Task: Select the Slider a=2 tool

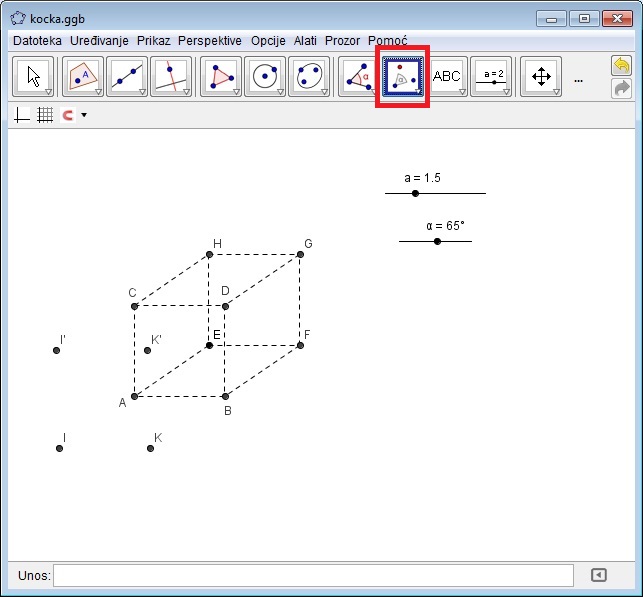Action: [x=491, y=77]
